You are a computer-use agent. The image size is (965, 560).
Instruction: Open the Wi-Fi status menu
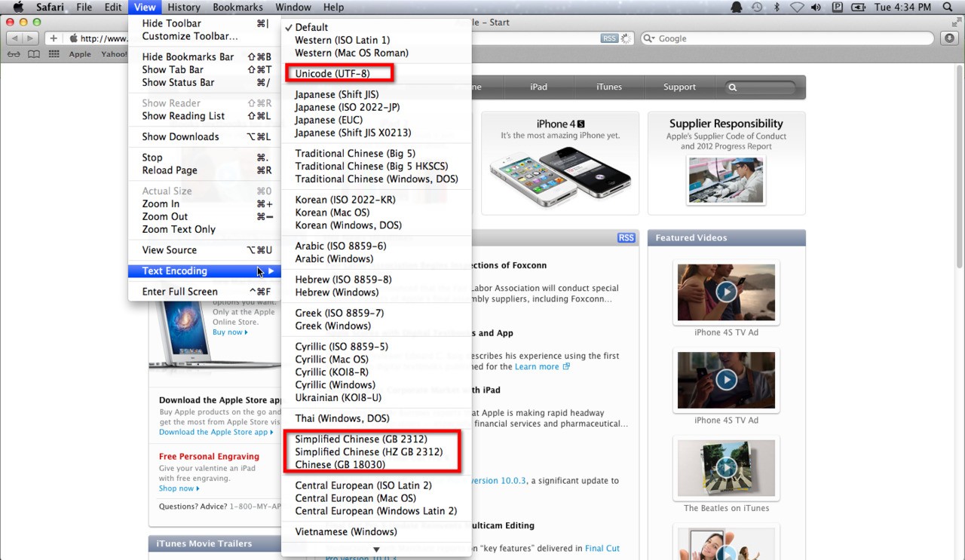click(797, 8)
